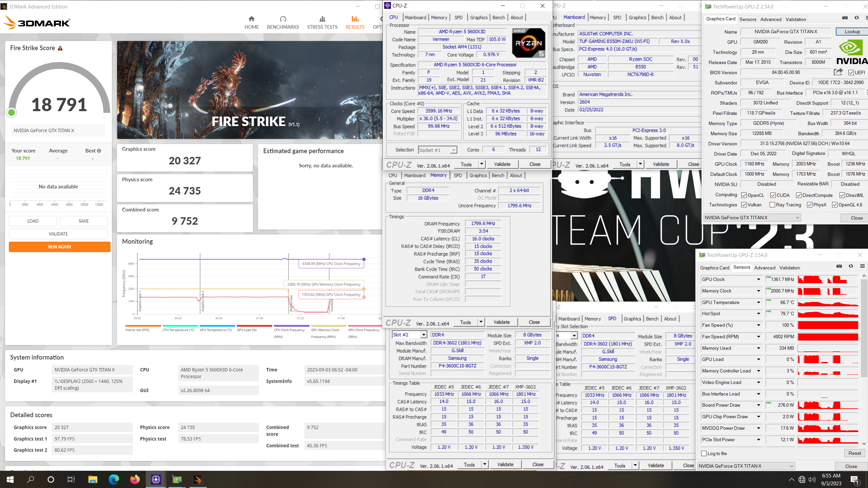Viewport: 868px width, 488px height.
Task: Enable Log to file checkbox
Action: point(704,453)
